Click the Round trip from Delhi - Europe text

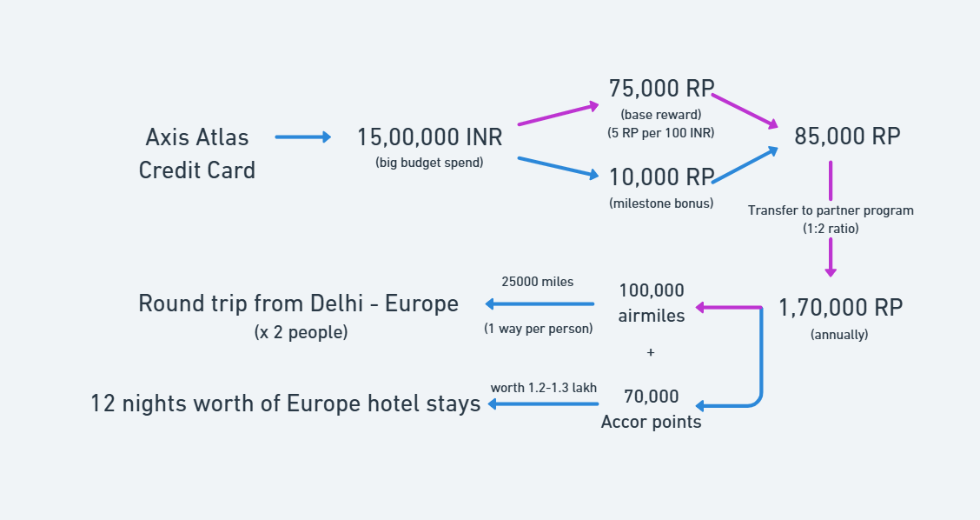click(x=298, y=303)
